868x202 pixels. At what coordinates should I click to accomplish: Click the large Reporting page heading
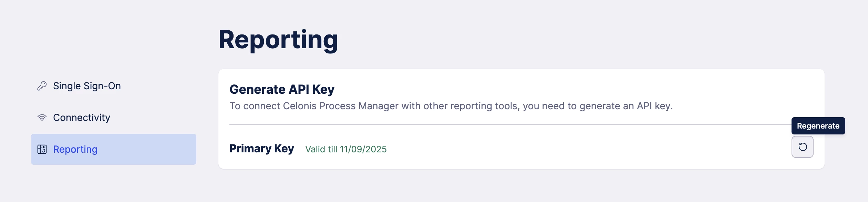(x=278, y=40)
